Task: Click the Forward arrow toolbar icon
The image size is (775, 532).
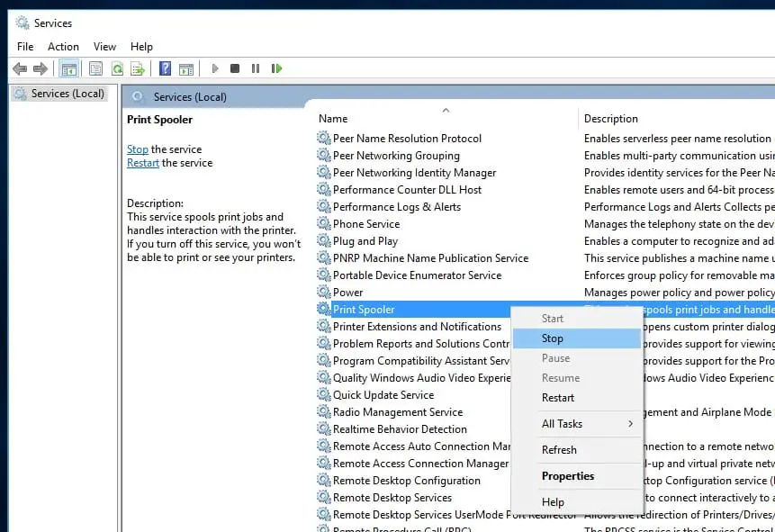Action: point(41,68)
